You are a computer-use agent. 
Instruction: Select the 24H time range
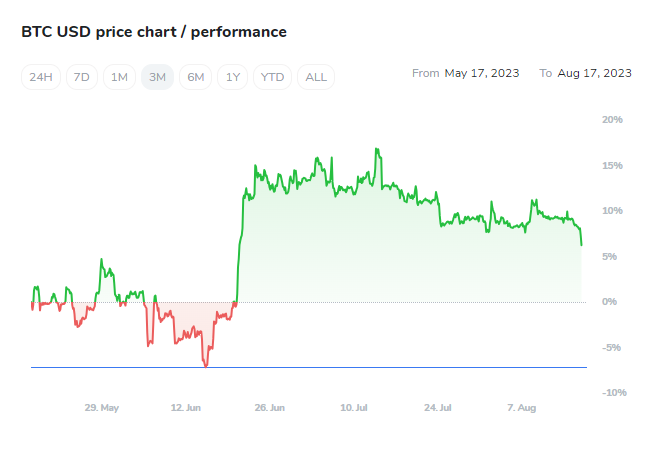[x=41, y=77]
